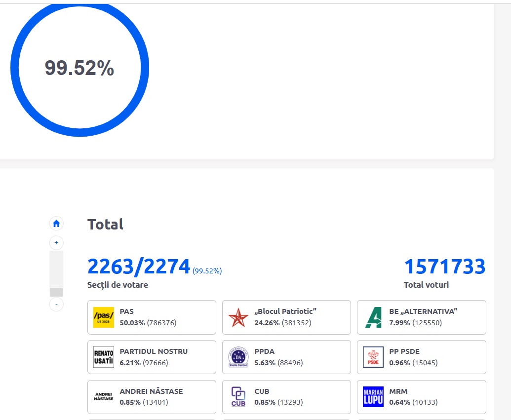Click the green ALTERNATIVA bloc logo
The image size is (511, 420).
(373, 317)
